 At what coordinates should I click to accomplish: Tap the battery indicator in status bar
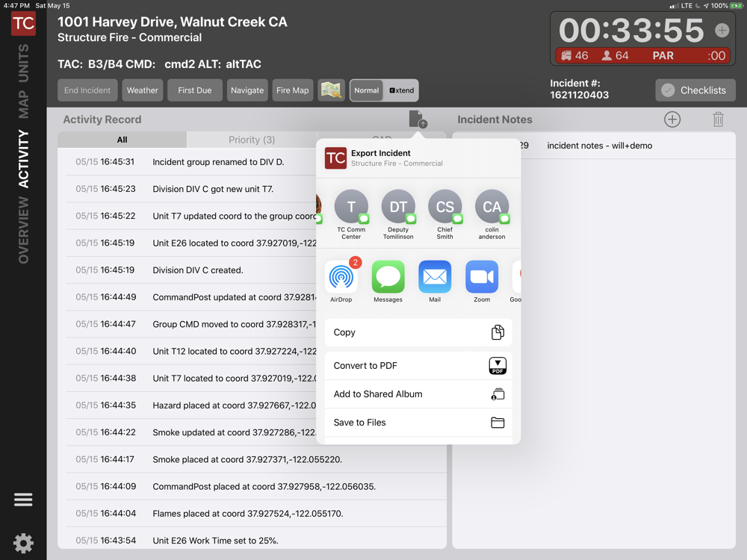[x=737, y=6]
